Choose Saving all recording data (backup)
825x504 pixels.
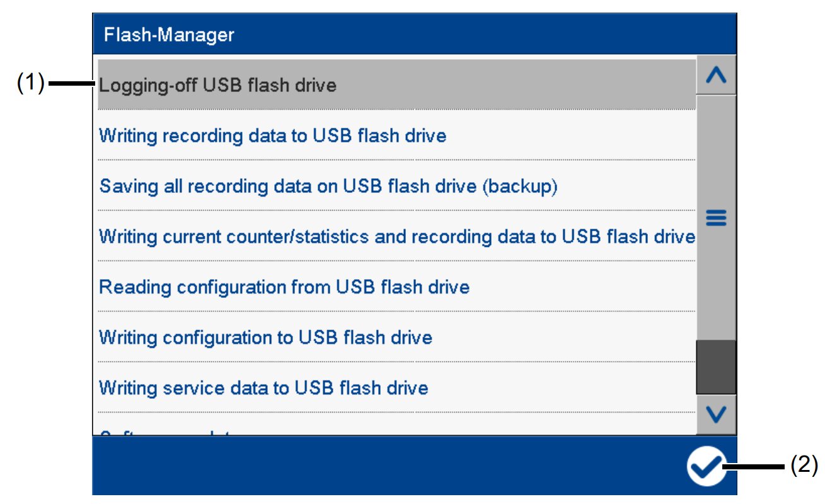coord(328,186)
